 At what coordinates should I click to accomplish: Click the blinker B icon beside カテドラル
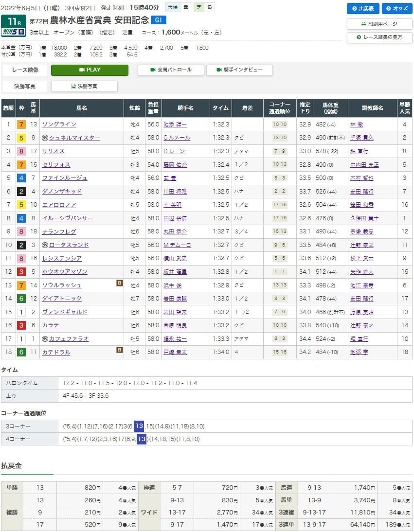[x=120, y=350]
